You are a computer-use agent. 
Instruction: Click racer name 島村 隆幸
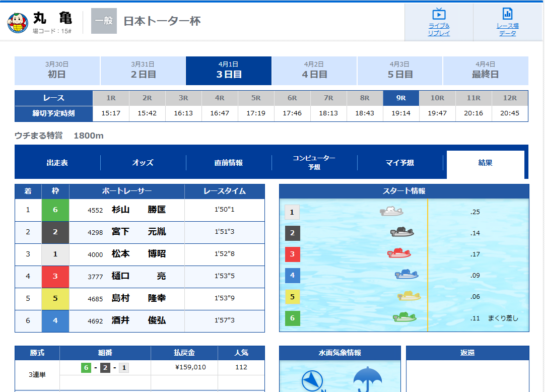(139, 298)
